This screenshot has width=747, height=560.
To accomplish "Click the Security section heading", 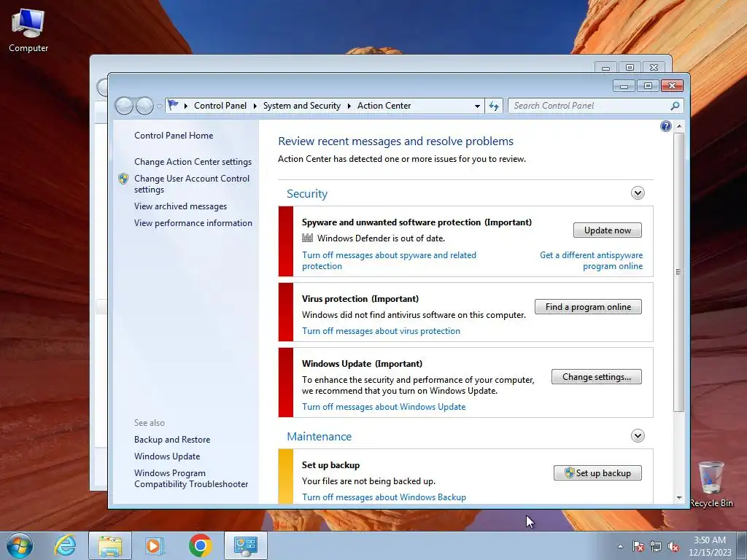I will [x=307, y=194].
